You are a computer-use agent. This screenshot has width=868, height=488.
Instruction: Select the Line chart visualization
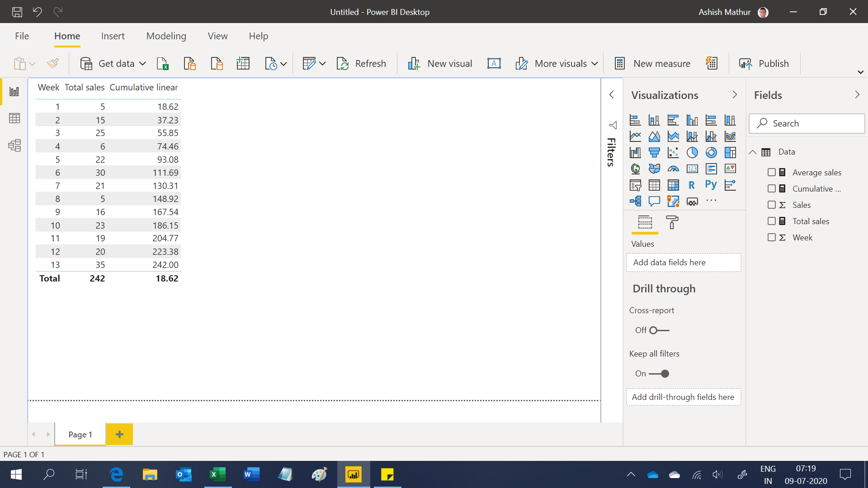click(635, 136)
